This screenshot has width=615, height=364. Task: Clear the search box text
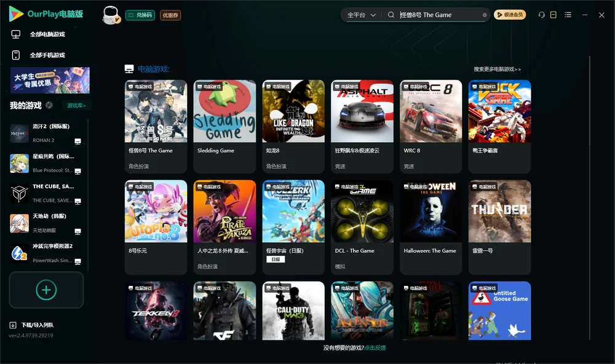485,15
